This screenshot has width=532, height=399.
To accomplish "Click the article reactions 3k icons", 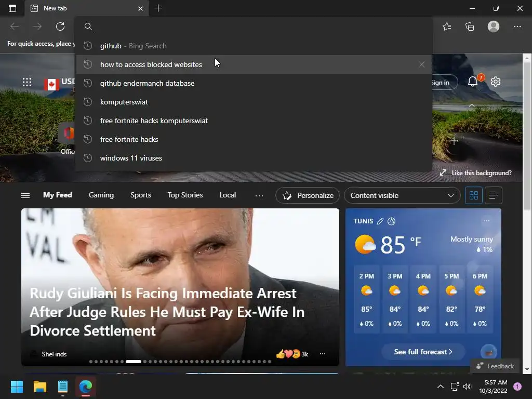I will (x=292, y=354).
